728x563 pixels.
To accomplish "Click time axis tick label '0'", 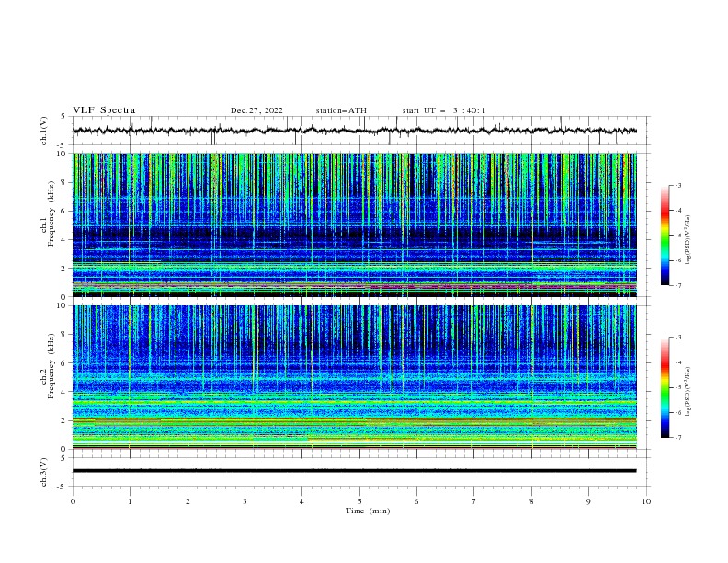I will (73, 501).
